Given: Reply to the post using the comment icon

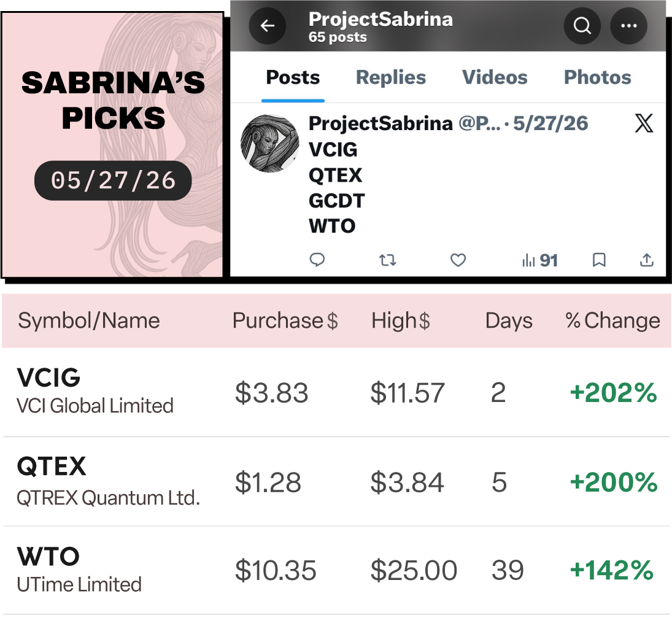Looking at the screenshot, I should (x=317, y=260).
